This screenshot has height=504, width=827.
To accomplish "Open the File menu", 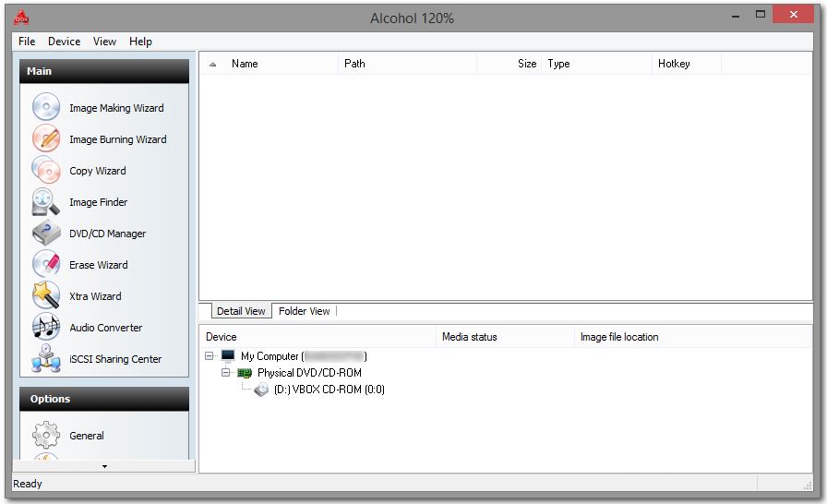I will (27, 42).
